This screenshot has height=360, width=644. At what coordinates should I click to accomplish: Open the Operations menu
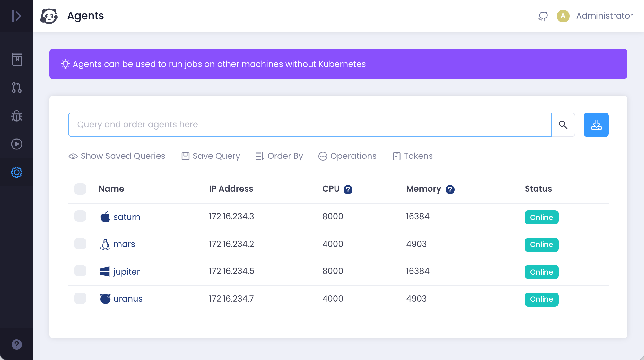[347, 156]
